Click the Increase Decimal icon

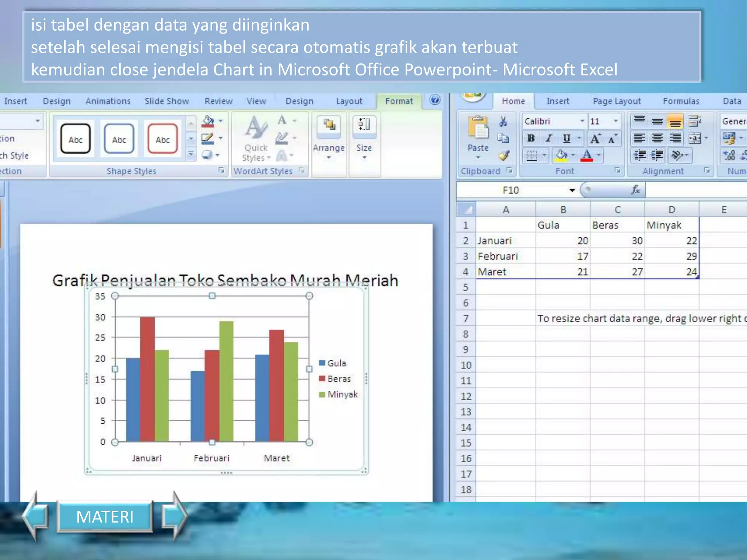tap(729, 156)
